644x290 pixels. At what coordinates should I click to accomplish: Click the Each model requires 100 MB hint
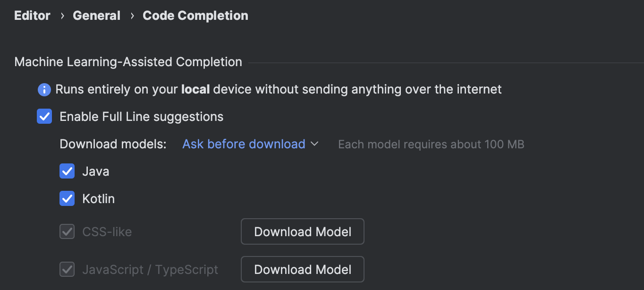(431, 144)
